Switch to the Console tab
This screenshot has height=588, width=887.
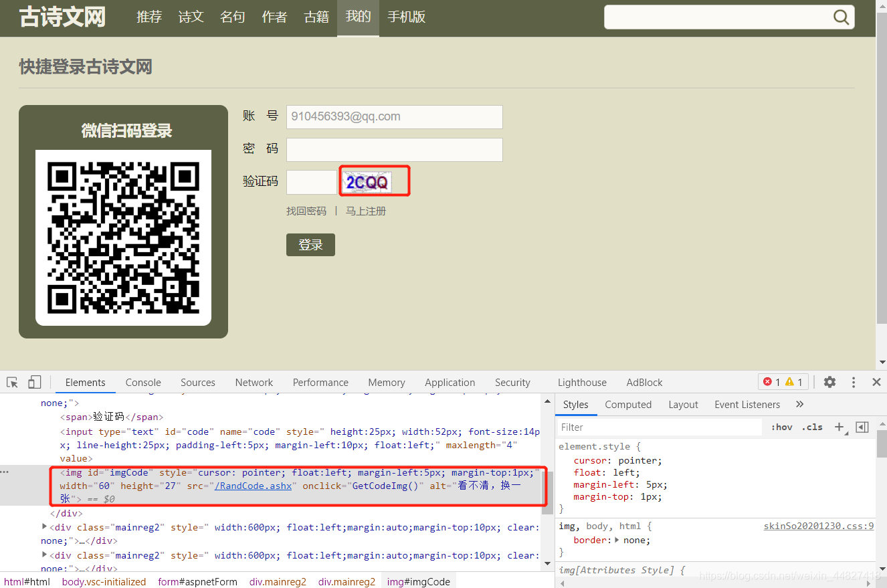click(x=143, y=382)
